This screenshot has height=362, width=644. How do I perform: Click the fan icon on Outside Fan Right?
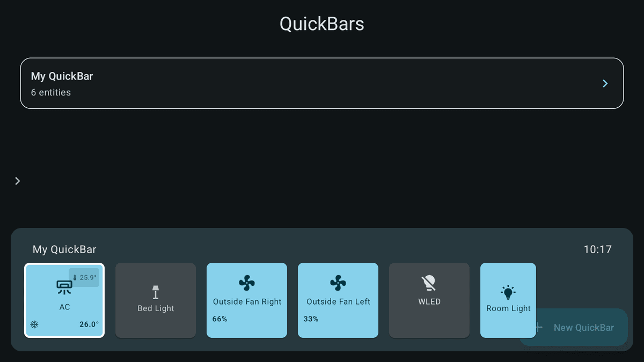246,283
